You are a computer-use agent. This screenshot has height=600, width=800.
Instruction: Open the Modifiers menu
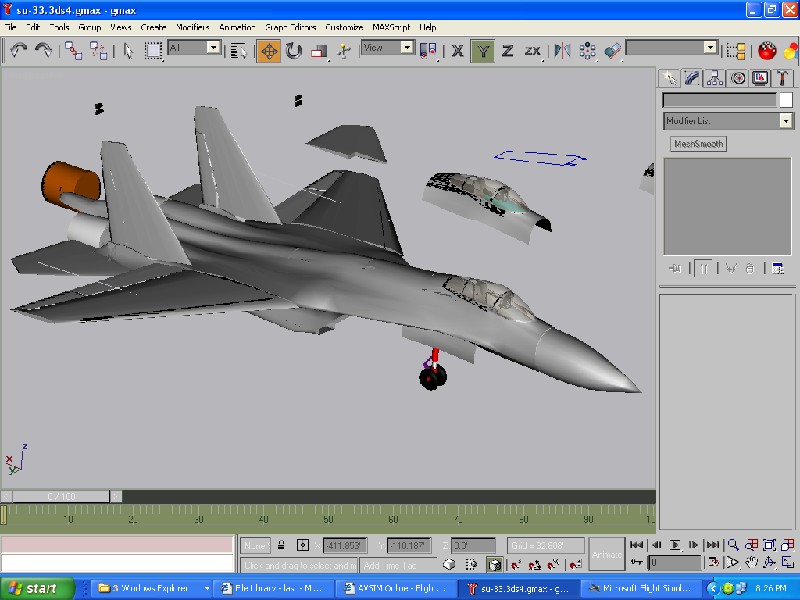[x=193, y=28]
